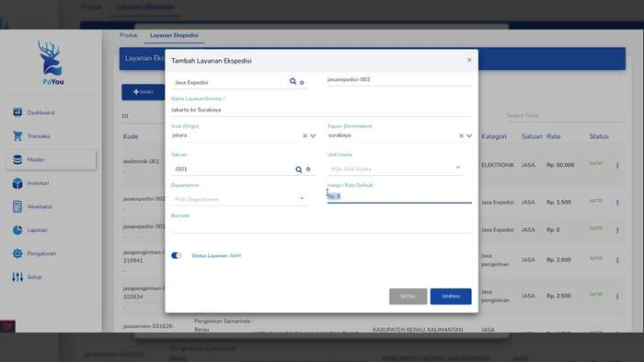Open Inventori box menu
Image resolution: width=644 pixels, height=362 pixels.
tap(30, 183)
